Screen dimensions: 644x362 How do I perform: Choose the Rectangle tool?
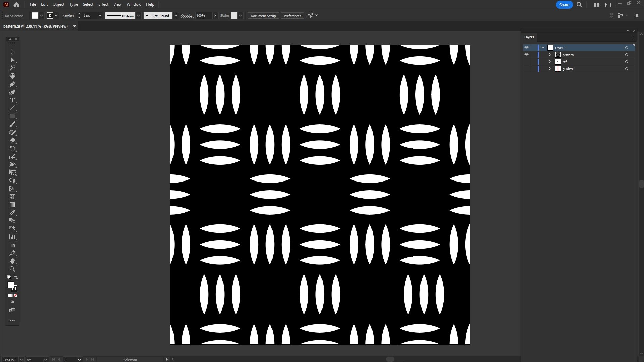coord(12,116)
